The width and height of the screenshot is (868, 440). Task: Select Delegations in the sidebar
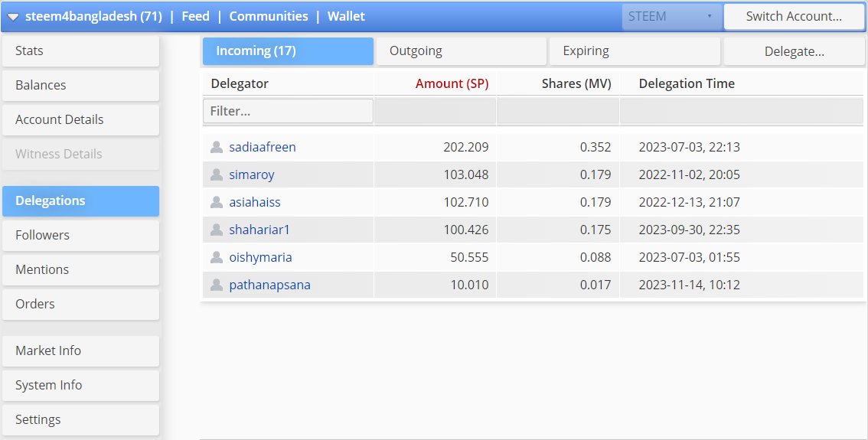tap(81, 201)
